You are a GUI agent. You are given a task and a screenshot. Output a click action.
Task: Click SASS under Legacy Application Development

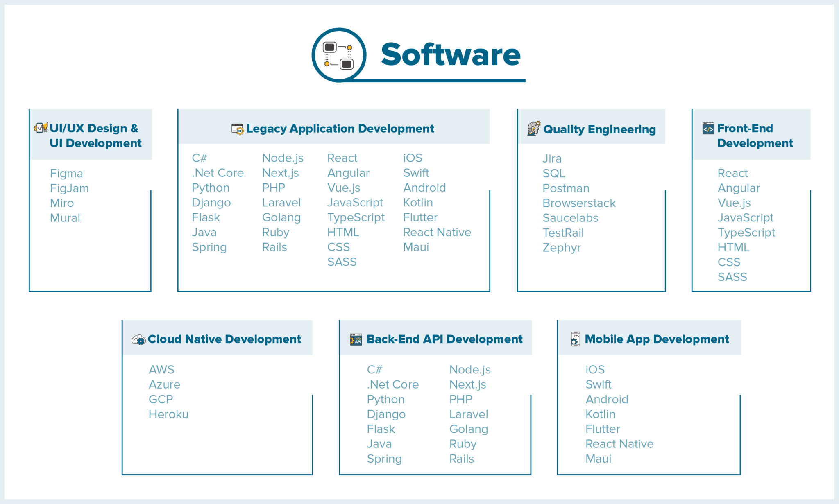tap(342, 262)
